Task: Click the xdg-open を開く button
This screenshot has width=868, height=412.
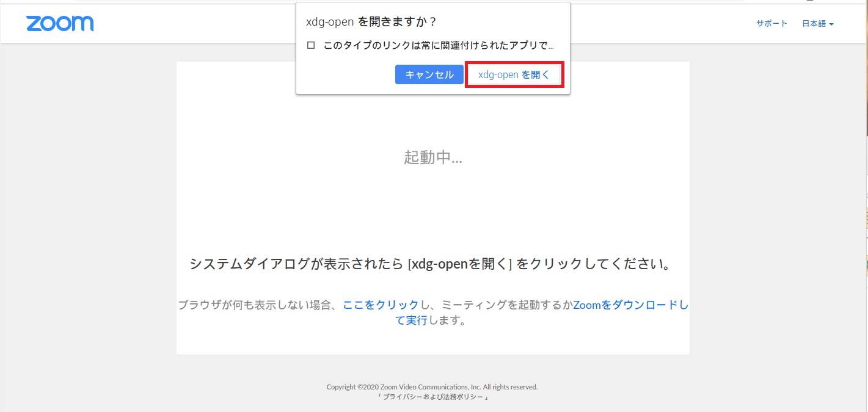Action: (514, 75)
